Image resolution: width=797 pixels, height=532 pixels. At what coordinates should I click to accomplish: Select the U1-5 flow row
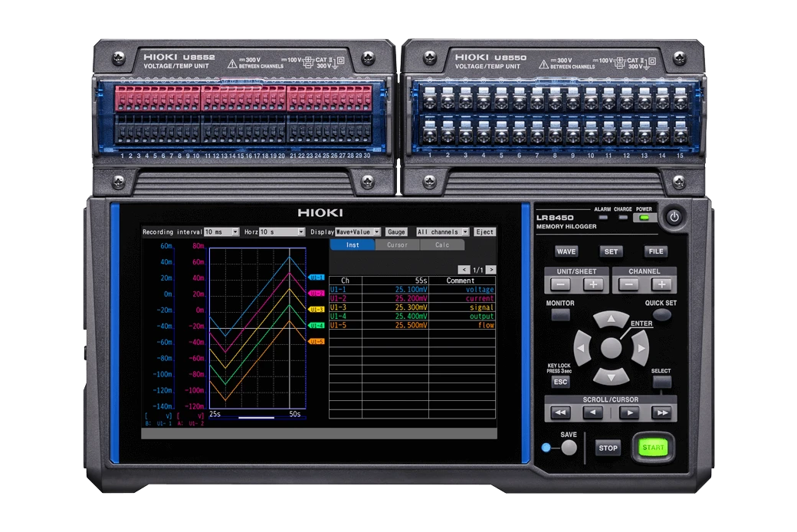pyautogui.click(x=412, y=325)
